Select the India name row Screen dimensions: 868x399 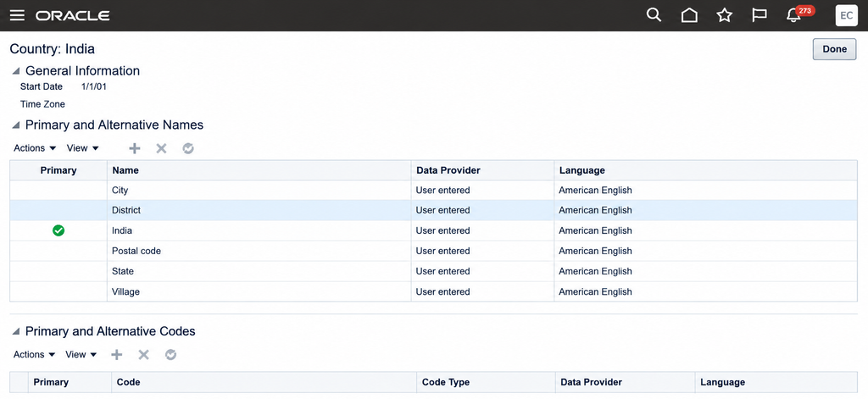click(x=433, y=230)
